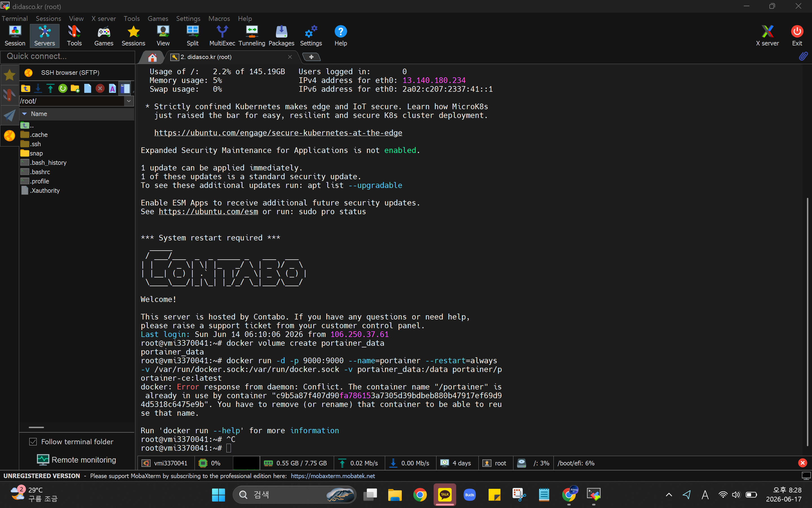Toggle the SFTP terminal panel view icon

coord(125,88)
